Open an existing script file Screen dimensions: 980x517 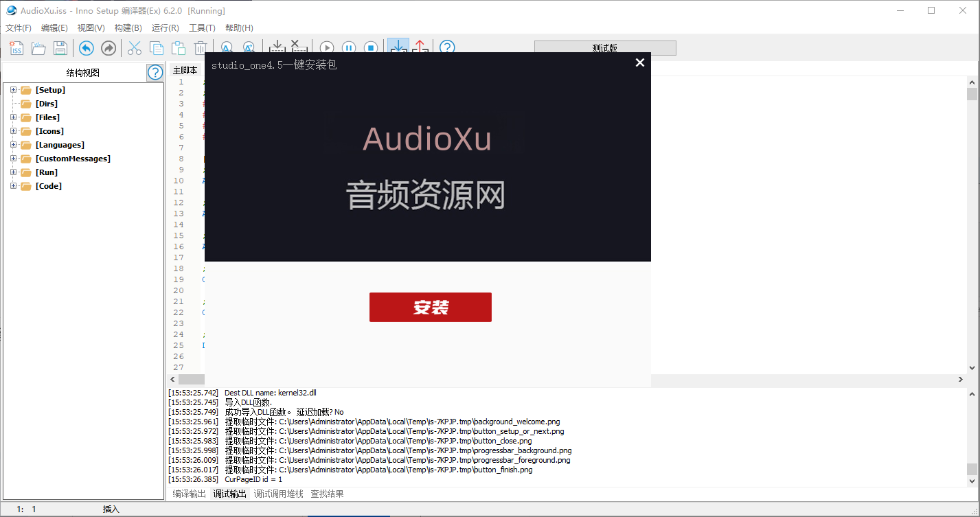[x=38, y=48]
